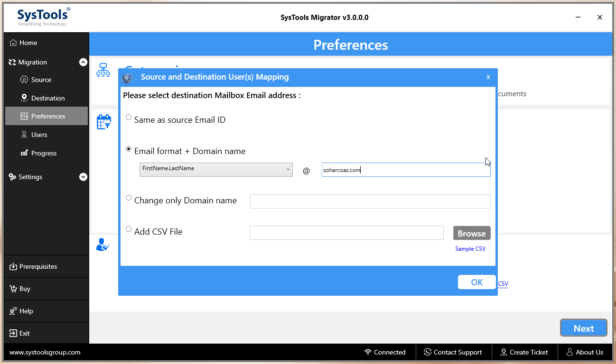Open About Us in status bar
The height and width of the screenshot is (364, 616).
tap(585, 352)
